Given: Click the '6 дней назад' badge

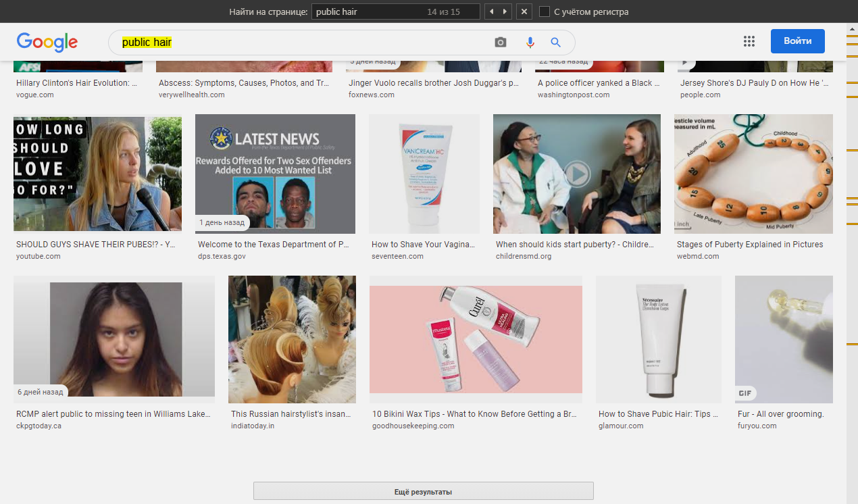Looking at the screenshot, I should coord(41,392).
